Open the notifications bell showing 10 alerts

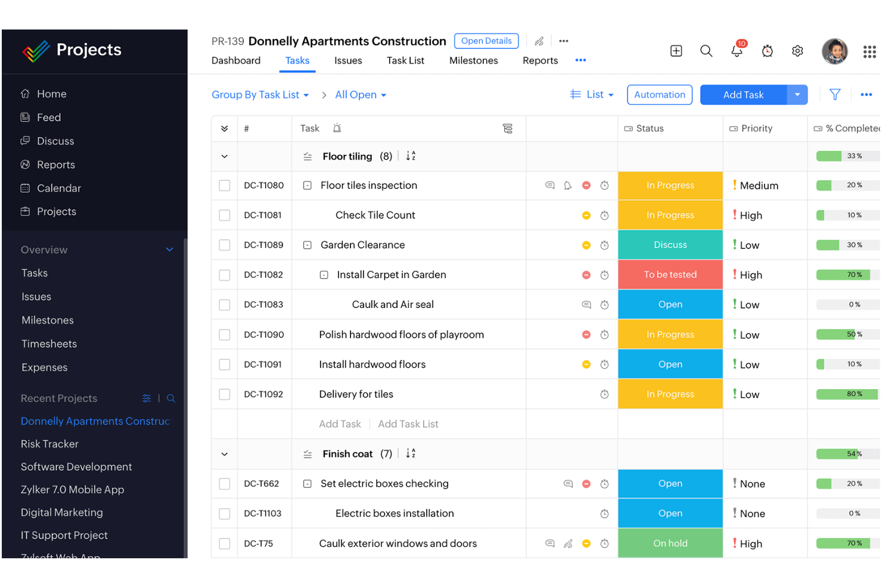[737, 51]
